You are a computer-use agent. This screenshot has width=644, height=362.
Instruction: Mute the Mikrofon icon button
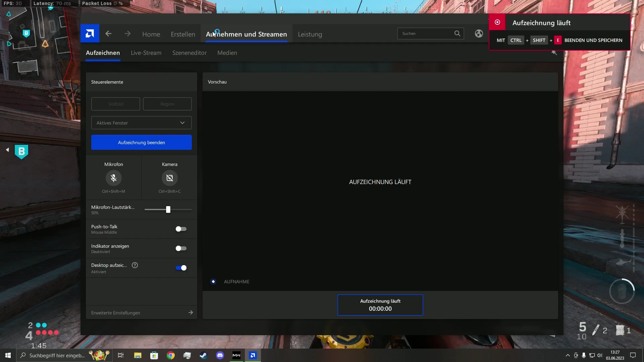coord(113,178)
